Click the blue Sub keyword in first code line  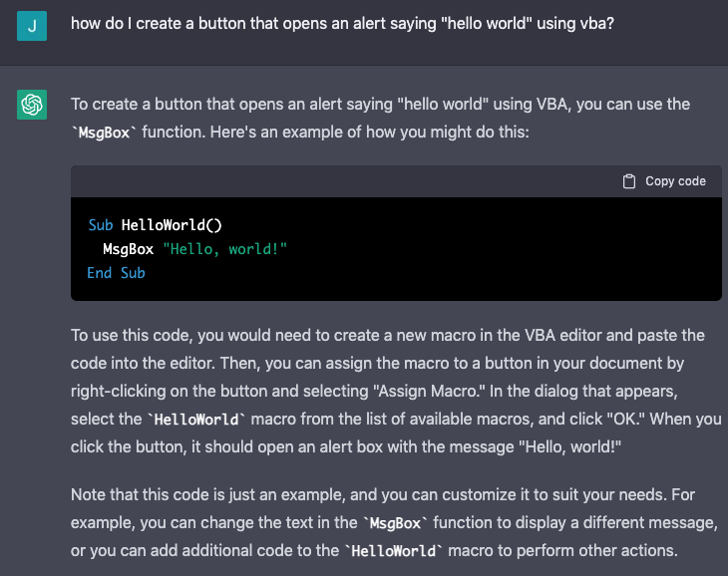pyautogui.click(x=101, y=225)
